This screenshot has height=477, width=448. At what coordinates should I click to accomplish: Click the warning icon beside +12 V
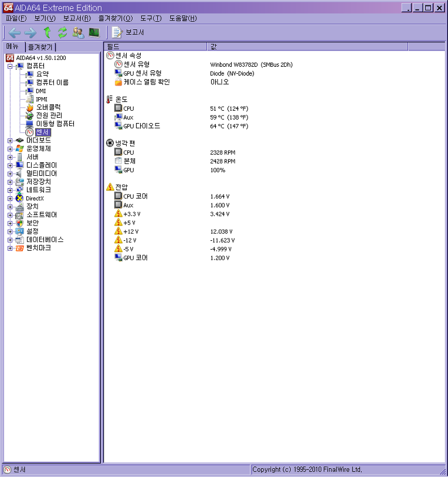[x=118, y=231]
